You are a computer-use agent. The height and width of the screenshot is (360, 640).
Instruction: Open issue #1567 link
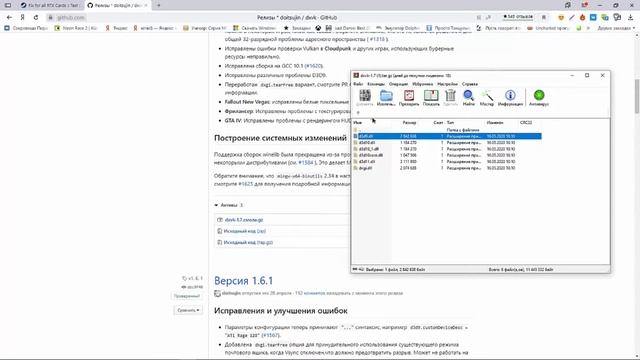click(x=270, y=335)
